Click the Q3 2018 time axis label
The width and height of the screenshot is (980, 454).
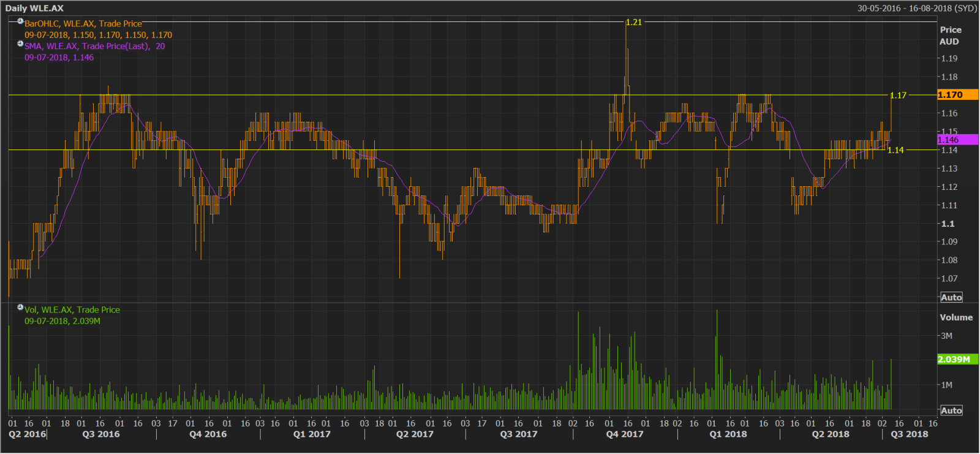pos(910,434)
